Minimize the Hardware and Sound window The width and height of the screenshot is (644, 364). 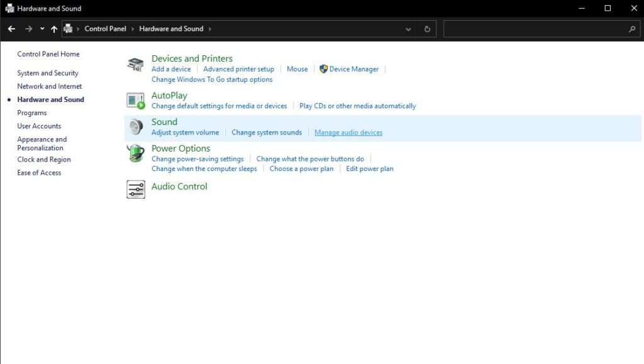(582, 8)
